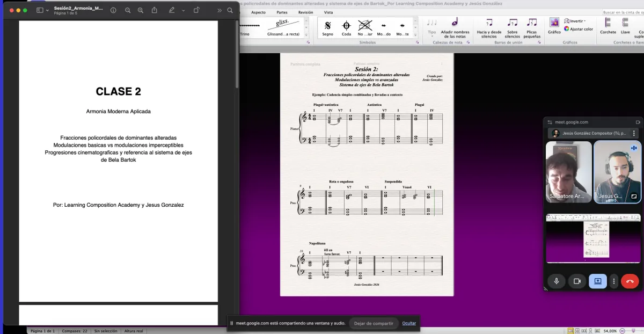
Task: Switch to the Revisión ribbon tab
Action: (x=305, y=12)
